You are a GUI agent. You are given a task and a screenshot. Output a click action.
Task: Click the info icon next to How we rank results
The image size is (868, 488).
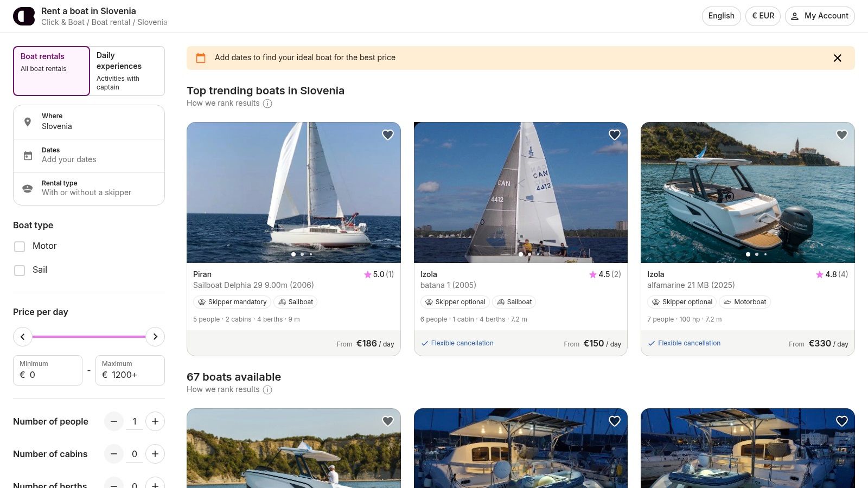point(267,104)
